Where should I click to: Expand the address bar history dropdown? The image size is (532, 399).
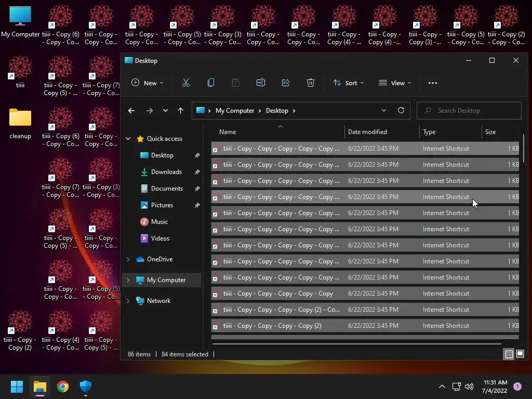[384, 111]
